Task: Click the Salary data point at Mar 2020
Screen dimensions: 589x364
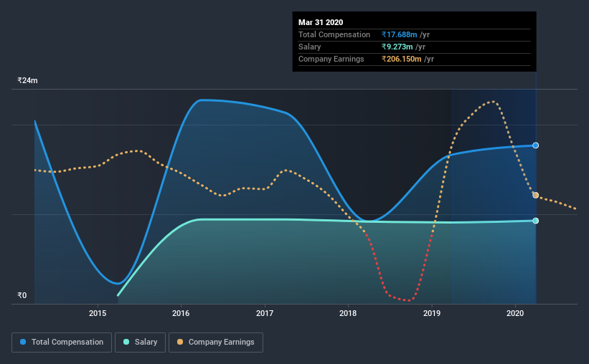Action: (x=536, y=221)
